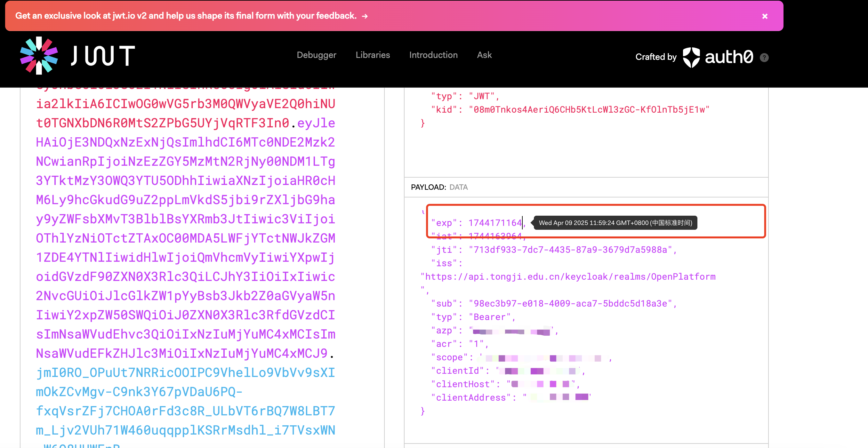868x448 pixels.
Task: Click the typ value "Bearer"
Action: pos(490,317)
